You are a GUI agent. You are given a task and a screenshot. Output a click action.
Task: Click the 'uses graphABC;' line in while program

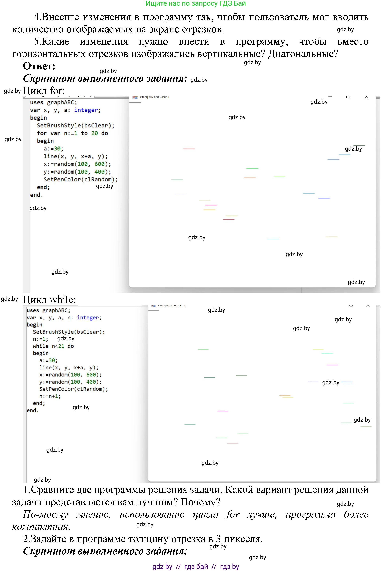[x=48, y=310]
